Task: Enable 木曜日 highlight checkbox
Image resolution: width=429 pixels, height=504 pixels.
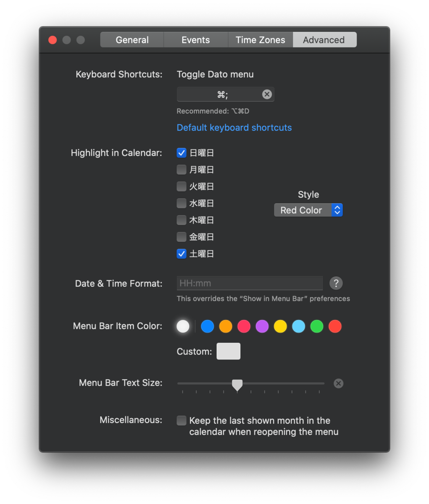Action: click(182, 220)
